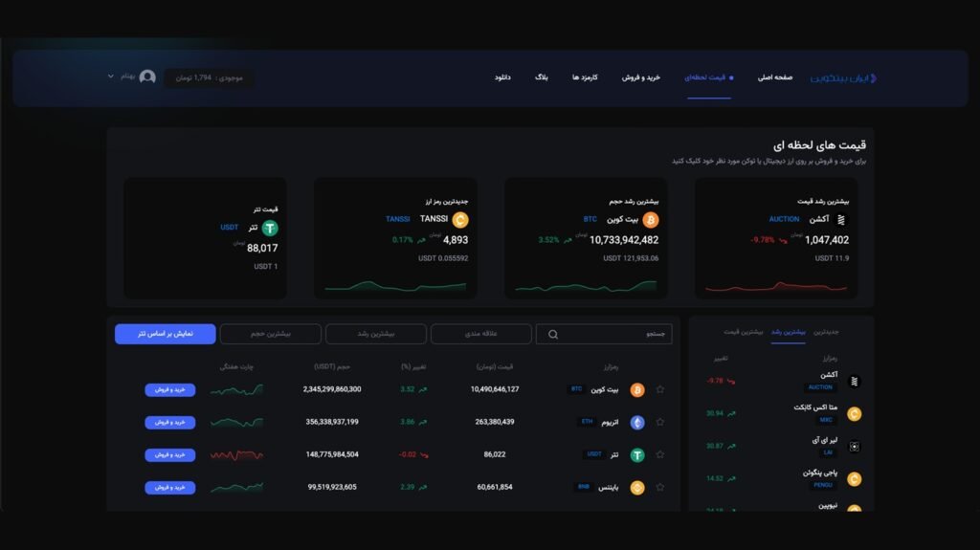Switch to the 'جدیدترین' tab in sidebar
Viewport: 980px width, 550px height.
826,332
